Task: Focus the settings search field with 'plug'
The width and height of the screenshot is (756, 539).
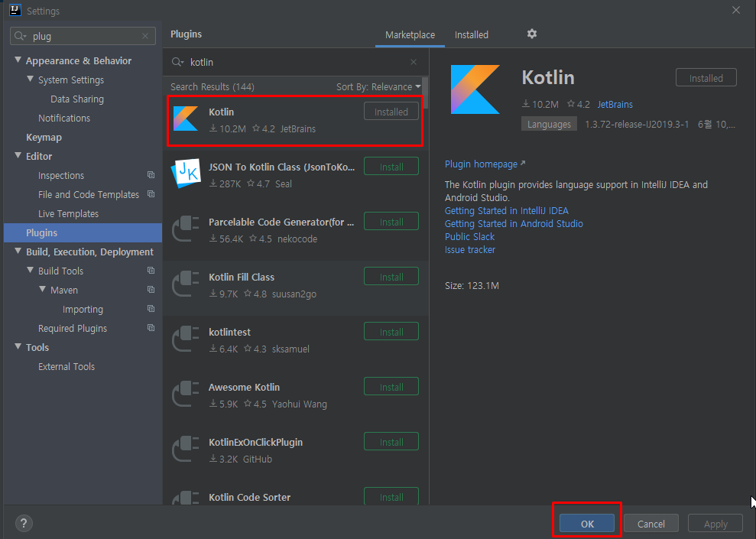Action: (x=83, y=36)
